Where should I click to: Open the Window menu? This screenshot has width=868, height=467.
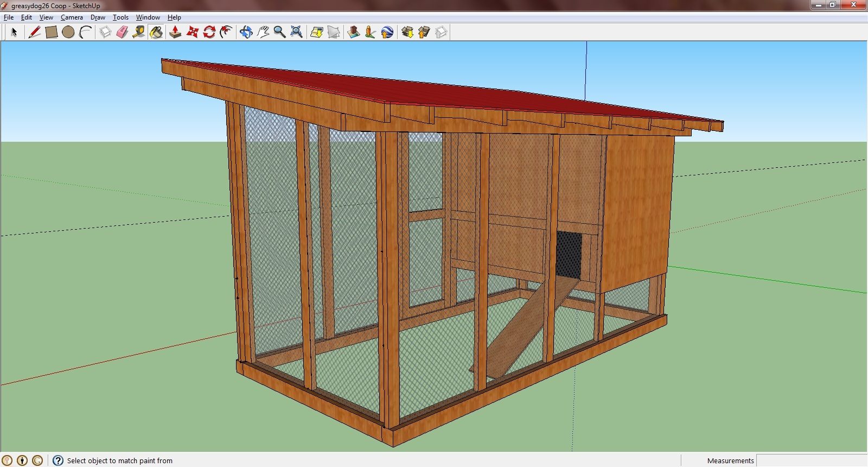click(148, 17)
